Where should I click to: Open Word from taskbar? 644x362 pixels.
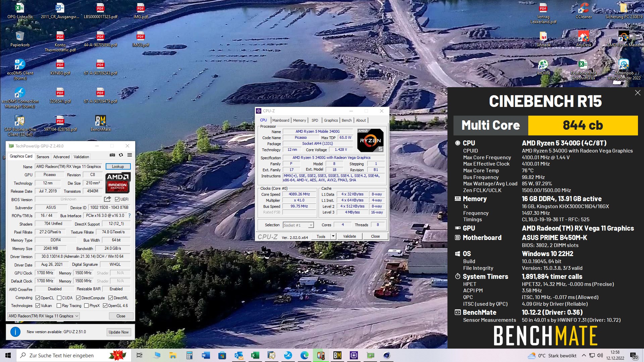tap(206, 355)
